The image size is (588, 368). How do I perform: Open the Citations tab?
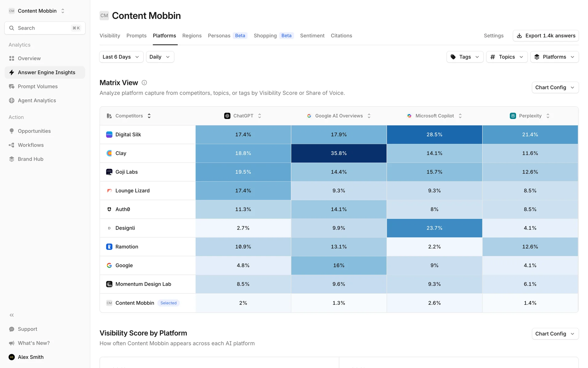click(x=341, y=36)
